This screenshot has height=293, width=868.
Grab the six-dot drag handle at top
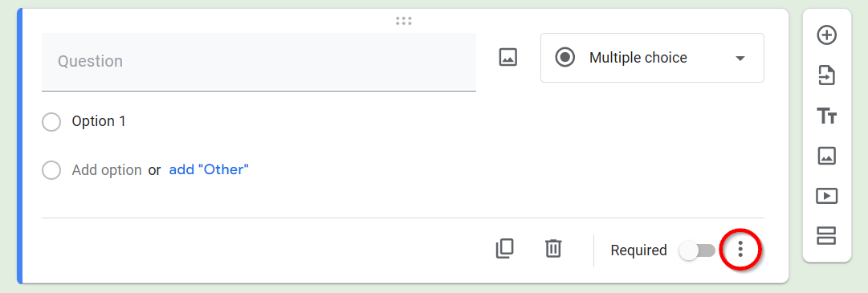coord(404,21)
